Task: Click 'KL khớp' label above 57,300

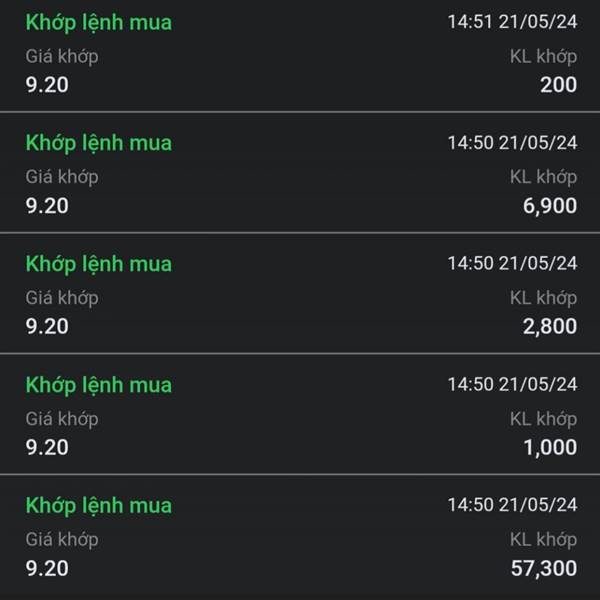Action: point(543,540)
